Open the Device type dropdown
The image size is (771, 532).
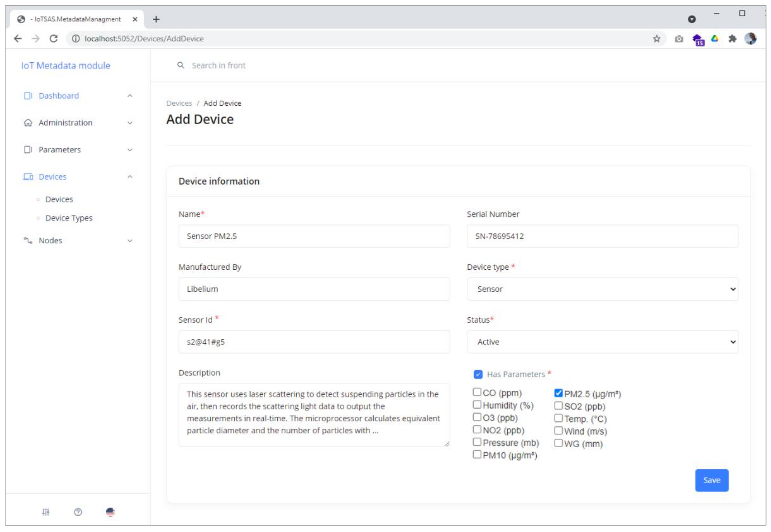(602, 289)
